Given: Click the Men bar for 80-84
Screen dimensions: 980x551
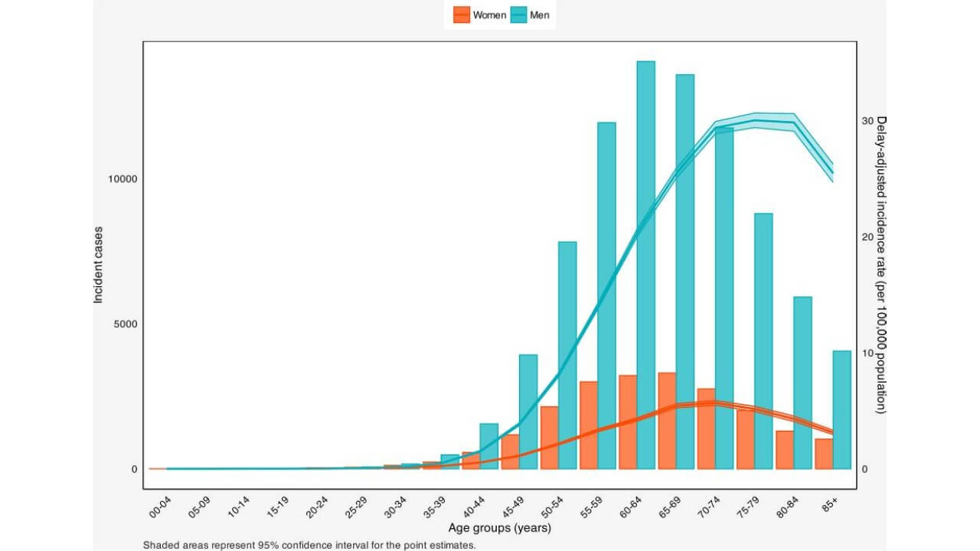Looking at the screenshot, I should tap(802, 383).
